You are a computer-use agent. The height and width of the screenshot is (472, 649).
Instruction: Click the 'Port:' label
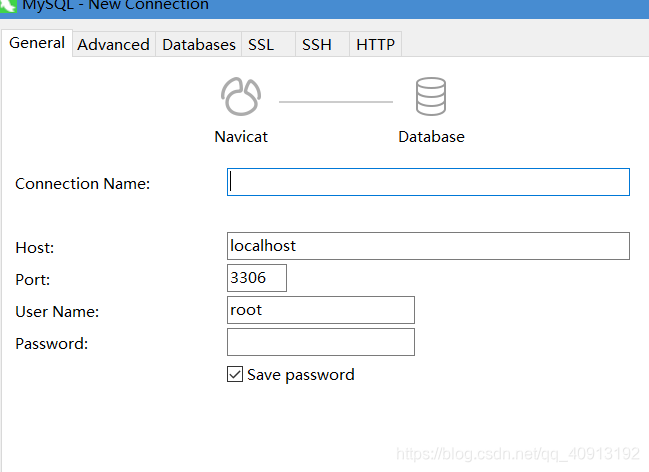(32, 279)
